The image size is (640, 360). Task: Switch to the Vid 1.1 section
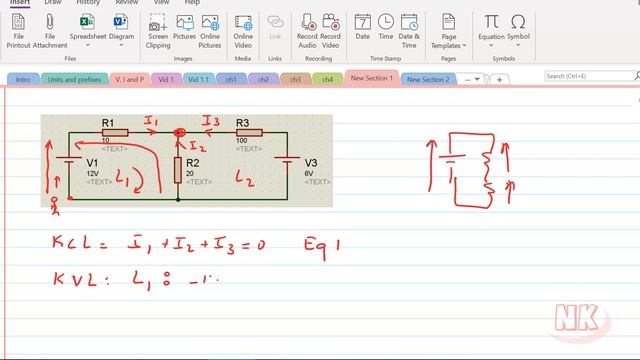(x=198, y=80)
